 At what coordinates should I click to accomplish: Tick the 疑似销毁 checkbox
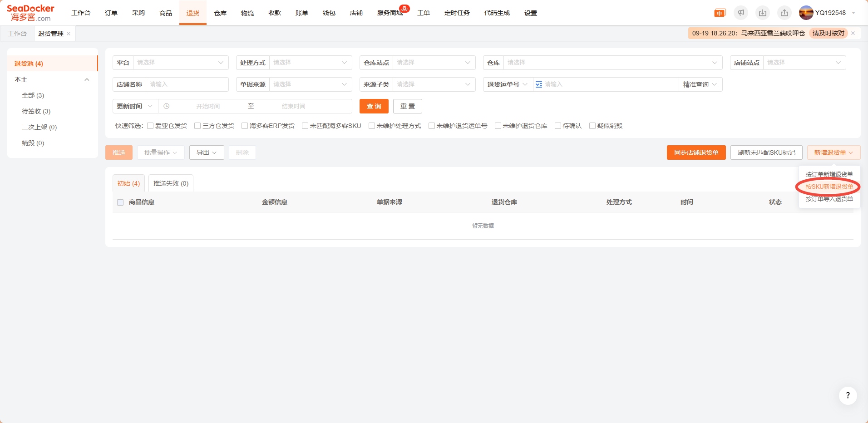592,126
